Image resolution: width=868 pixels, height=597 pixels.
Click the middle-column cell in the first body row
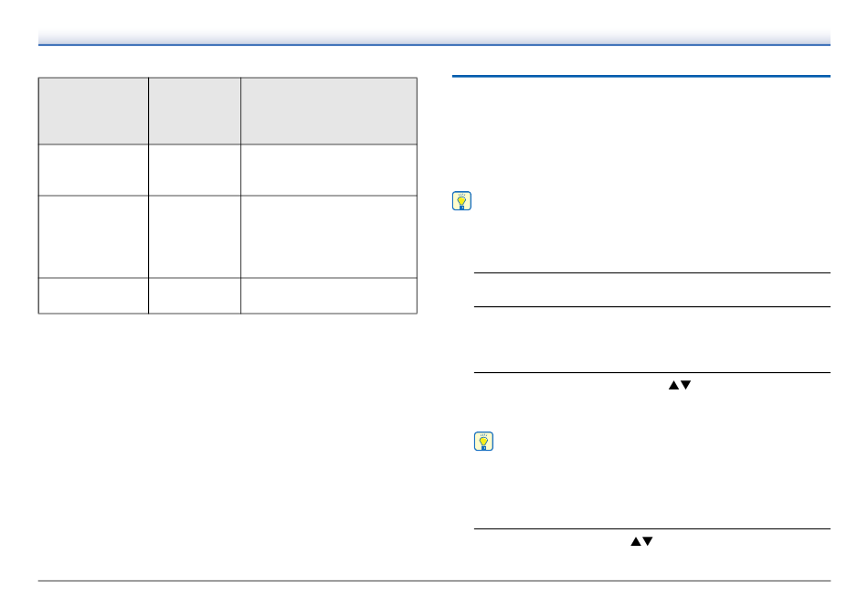[195, 170]
